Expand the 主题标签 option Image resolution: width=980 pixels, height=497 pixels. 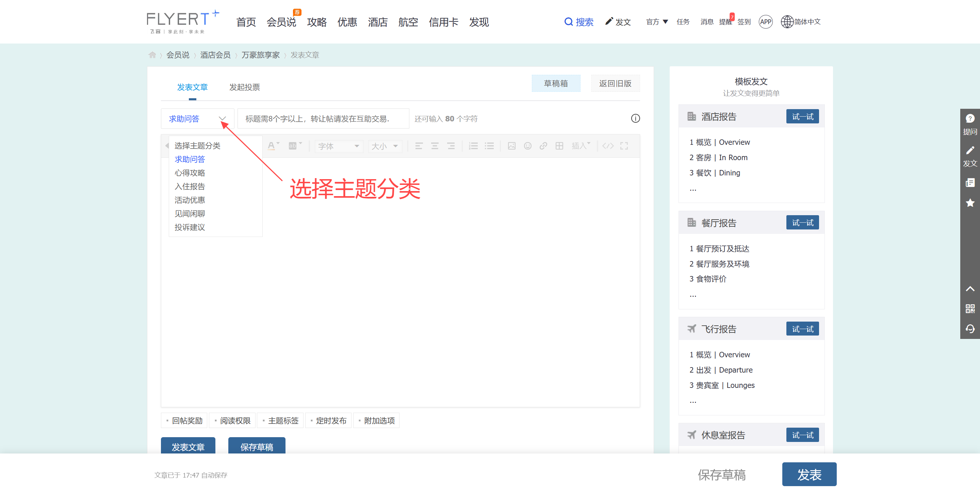[x=280, y=421]
